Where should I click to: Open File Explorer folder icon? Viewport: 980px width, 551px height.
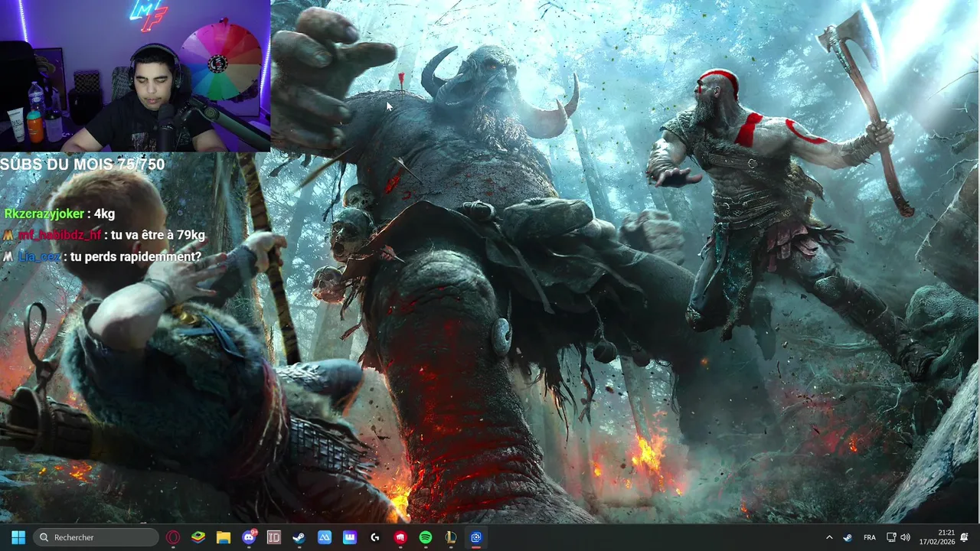pos(224,537)
